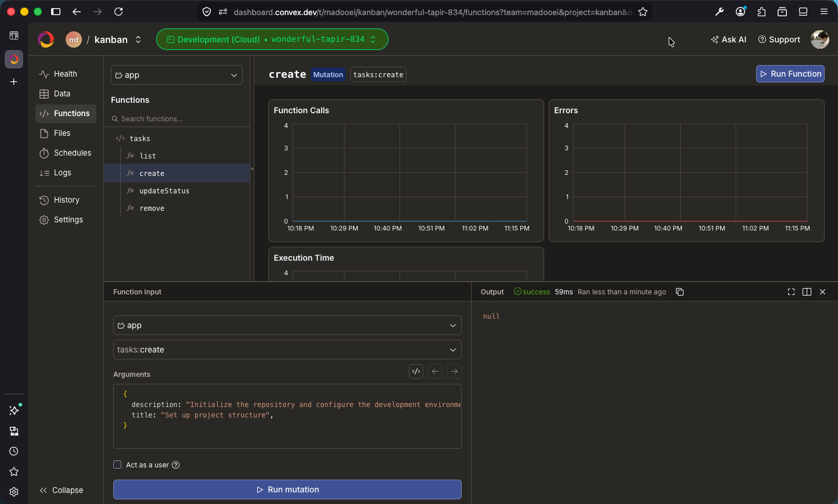Image resolution: width=838 pixels, height=504 pixels.
Task: Add a new item with the left-rail plus
Action: tap(14, 82)
